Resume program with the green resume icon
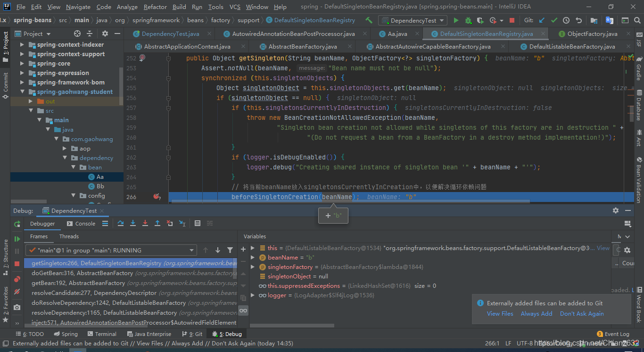This screenshot has height=352, width=644. pos(17,239)
